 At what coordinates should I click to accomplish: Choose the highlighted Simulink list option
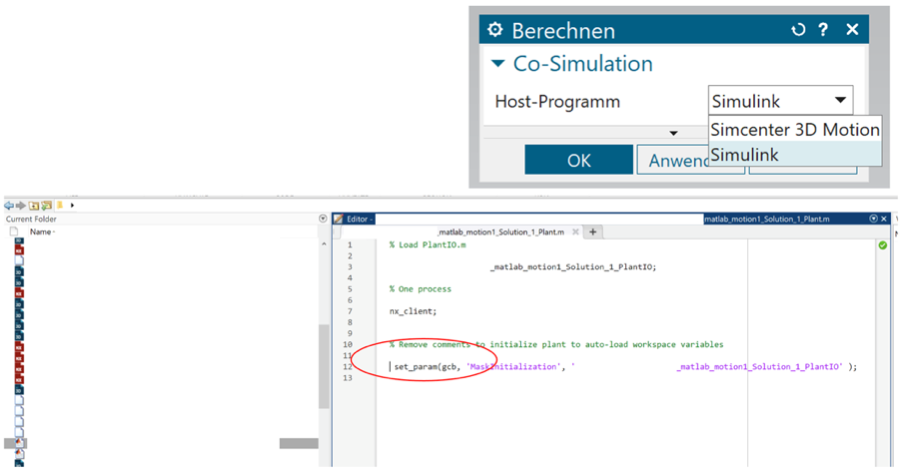(795, 154)
